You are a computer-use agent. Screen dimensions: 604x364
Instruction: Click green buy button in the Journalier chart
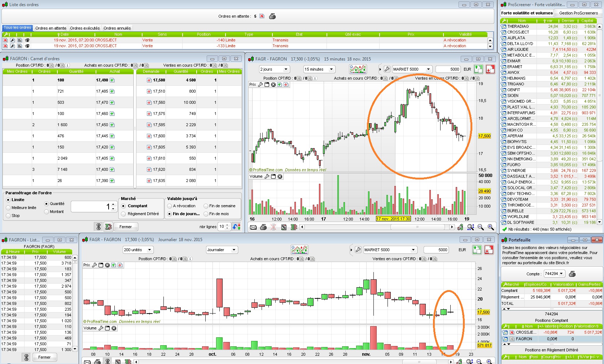[x=477, y=250]
